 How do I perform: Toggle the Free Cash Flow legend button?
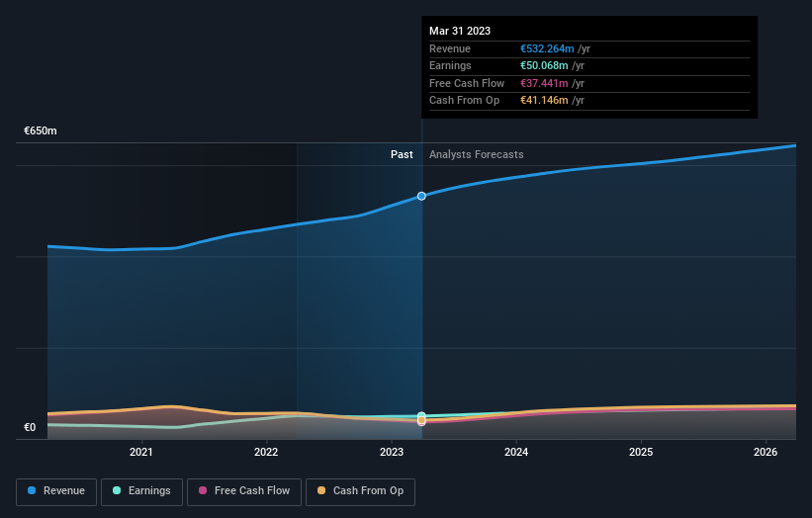(244, 491)
